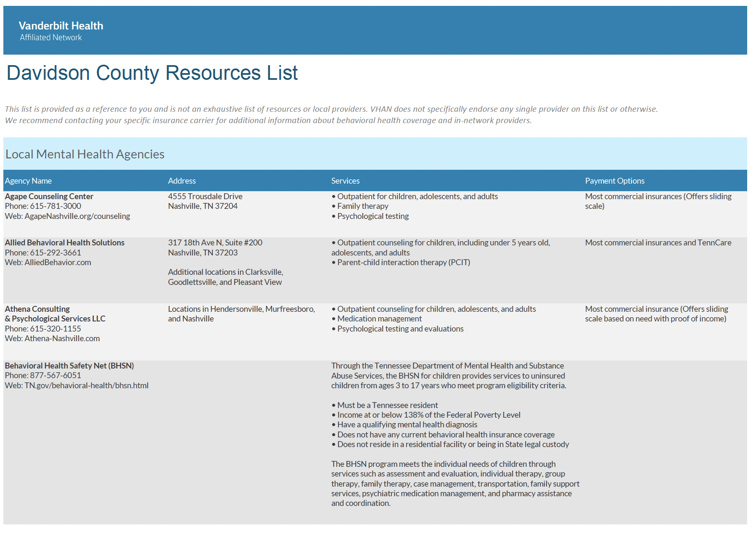Click Additional locations in Clarksville text
The image size is (756, 537).
225,272
